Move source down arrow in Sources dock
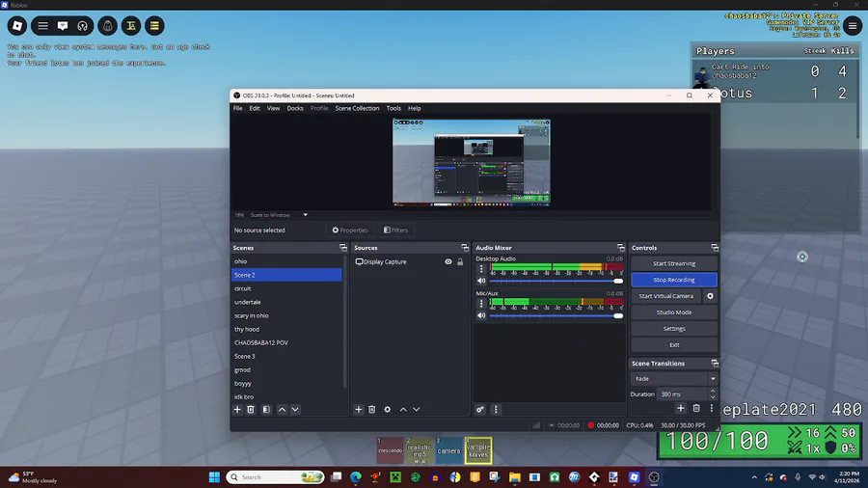This screenshot has height=488, width=868. 417,410
